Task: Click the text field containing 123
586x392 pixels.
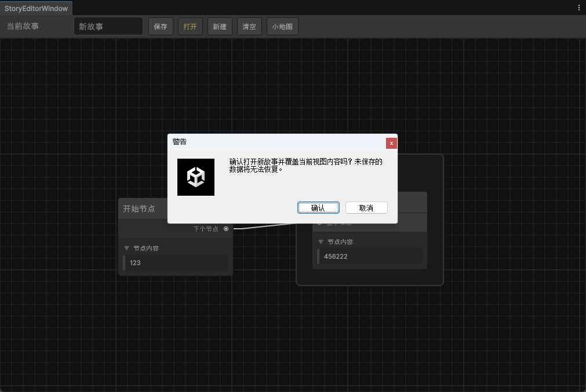Action: coord(176,263)
